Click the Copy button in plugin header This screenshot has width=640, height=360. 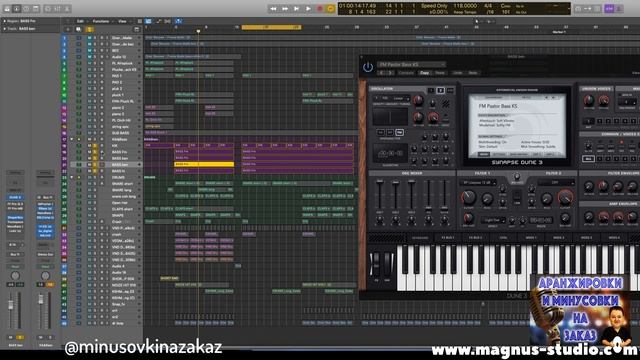[424, 73]
